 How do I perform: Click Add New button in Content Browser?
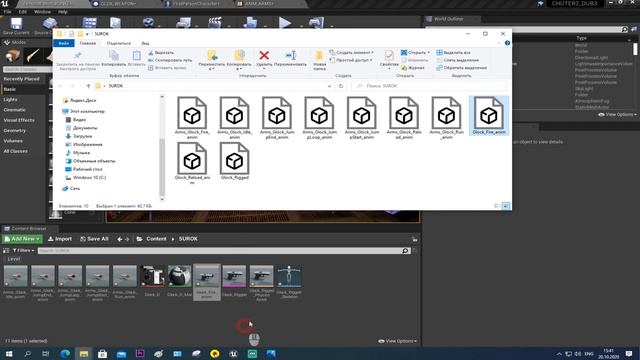pos(22,239)
